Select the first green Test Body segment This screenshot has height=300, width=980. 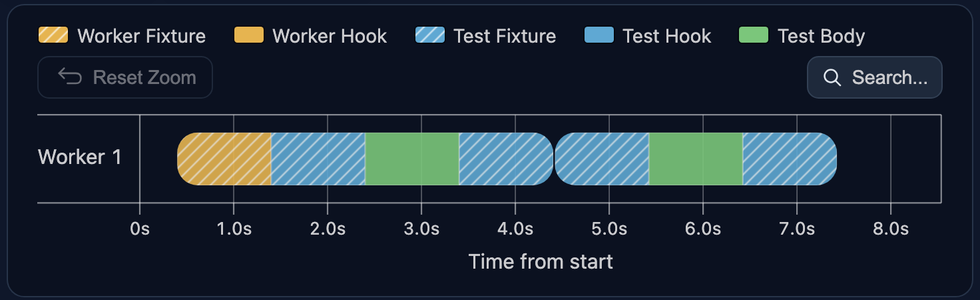(x=412, y=159)
